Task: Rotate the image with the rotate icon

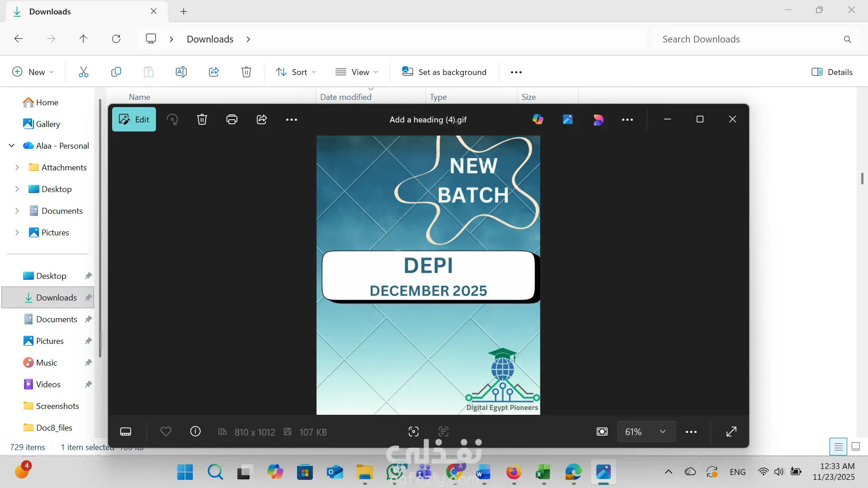Action: (x=172, y=119)
